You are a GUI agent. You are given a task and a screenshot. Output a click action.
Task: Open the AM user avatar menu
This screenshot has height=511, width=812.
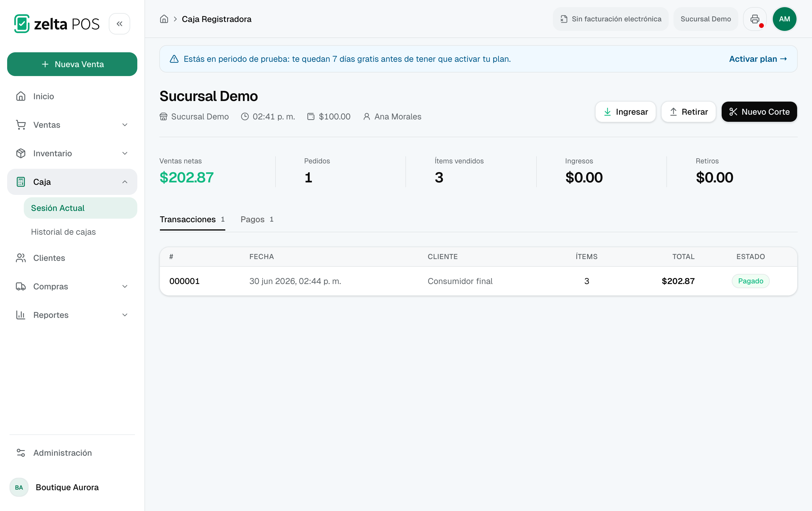[785, 19]
